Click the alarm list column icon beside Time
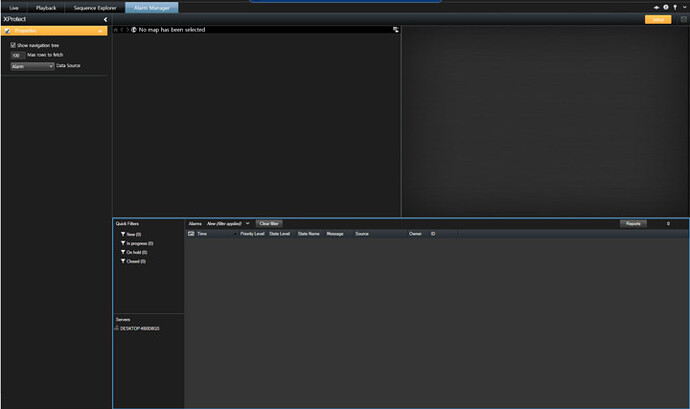This screenshot has height=409, width=690. 191,233
